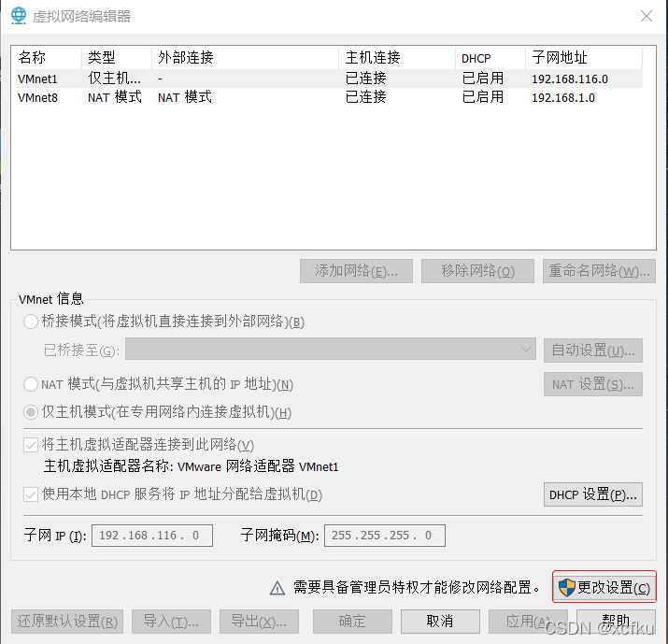This screenshot has width=668, height=644.
Task: Click VMnet8 NAT 模式 type cell
Action: [115, 97]
